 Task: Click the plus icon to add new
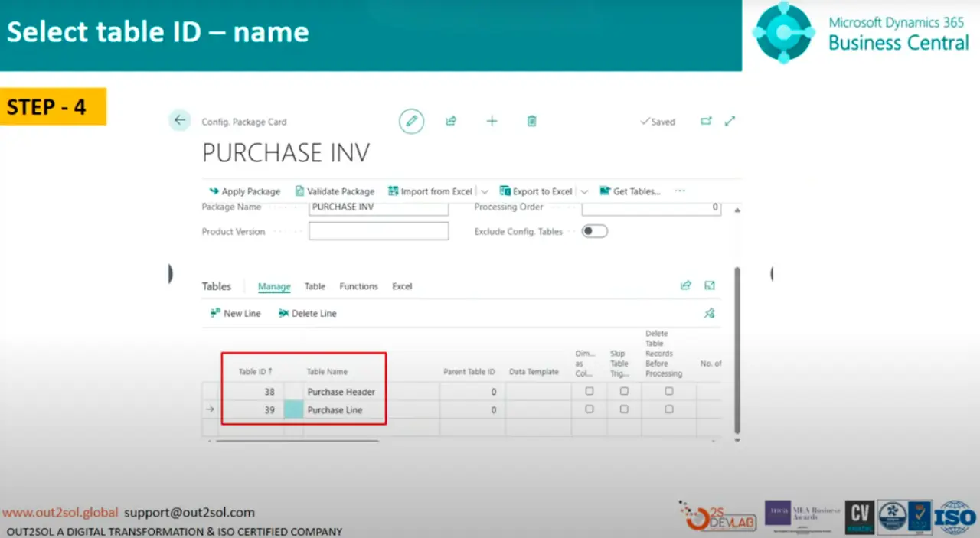(492, 121)
